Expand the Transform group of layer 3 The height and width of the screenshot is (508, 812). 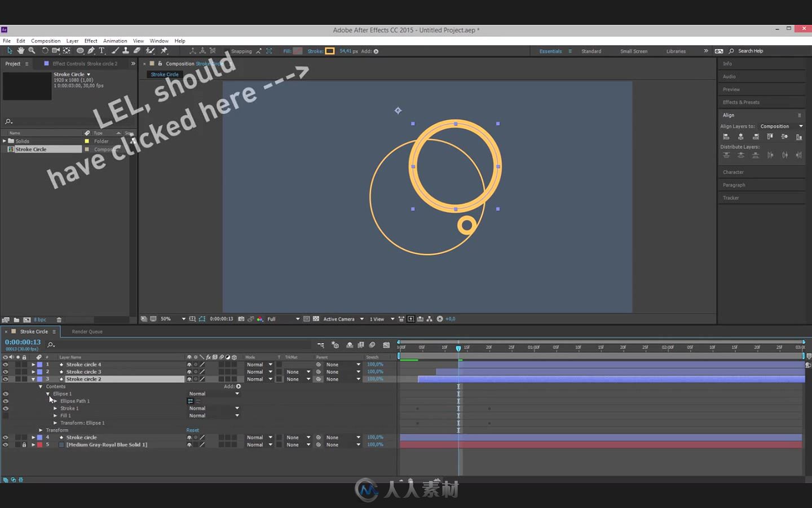tap(41, 430)
